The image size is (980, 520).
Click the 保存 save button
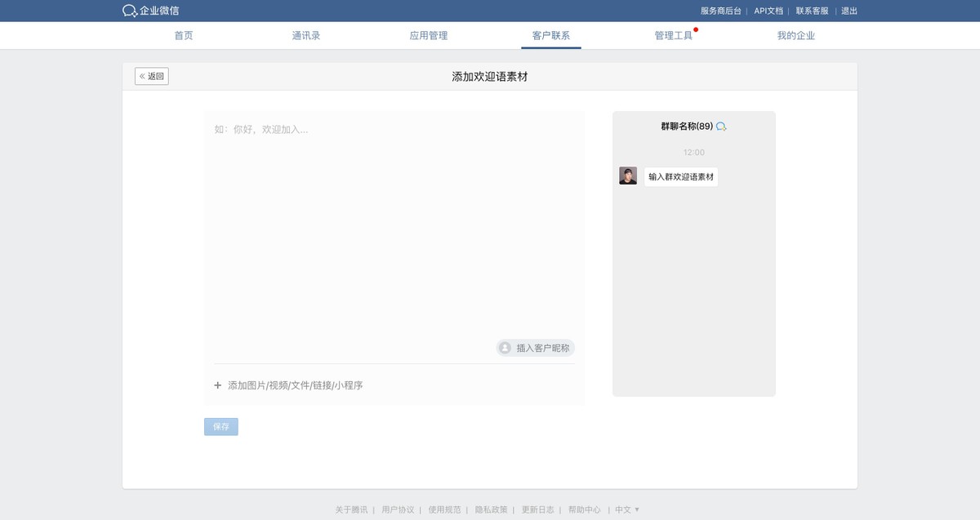click(x=220, y=426)
